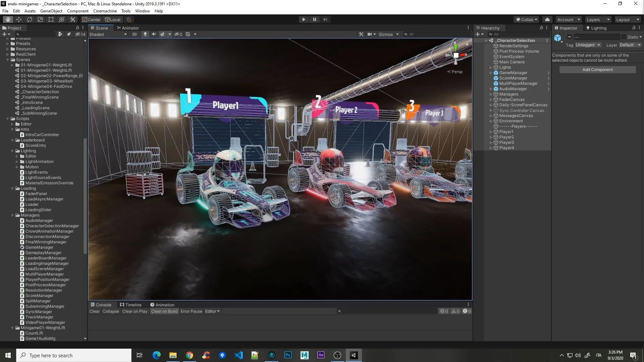644x362 pixels.
Task: Toggle the Static checkbox in Inspector
Action: point(624,37)
